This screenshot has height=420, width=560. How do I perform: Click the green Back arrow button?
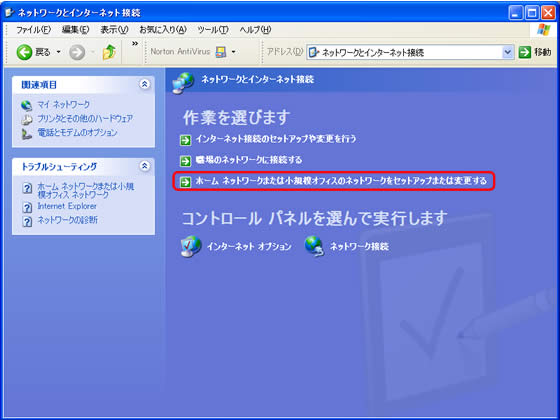[x=24, y=52]
